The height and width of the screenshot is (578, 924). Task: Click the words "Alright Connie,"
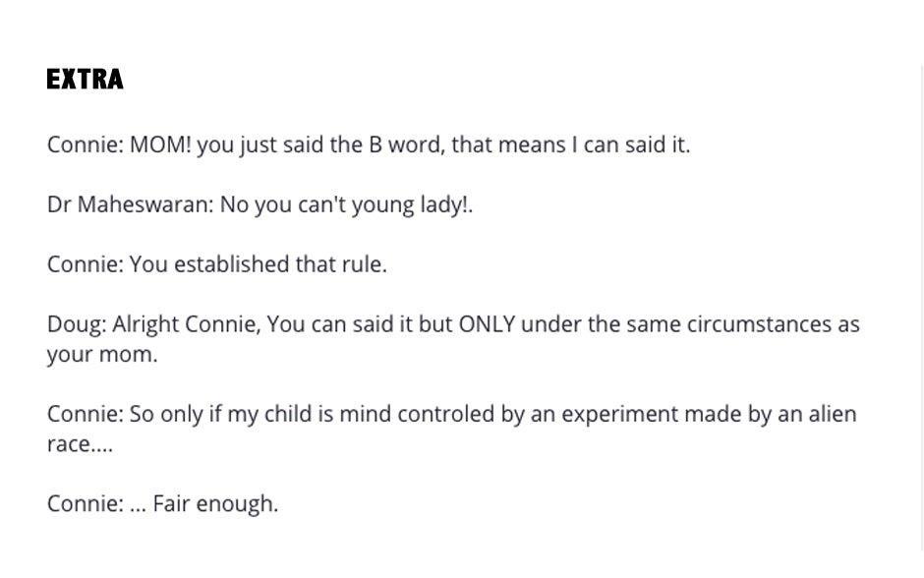coord(186,325)
